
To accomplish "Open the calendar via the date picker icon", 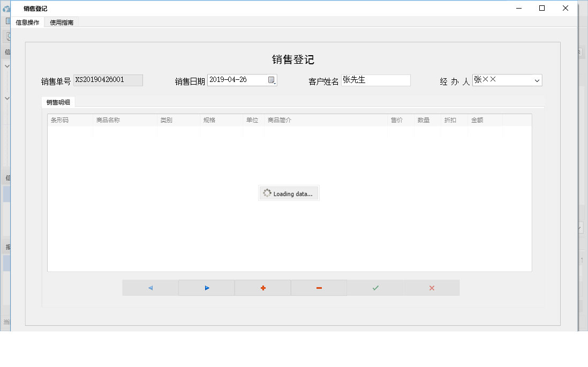I will pos(272,79).
